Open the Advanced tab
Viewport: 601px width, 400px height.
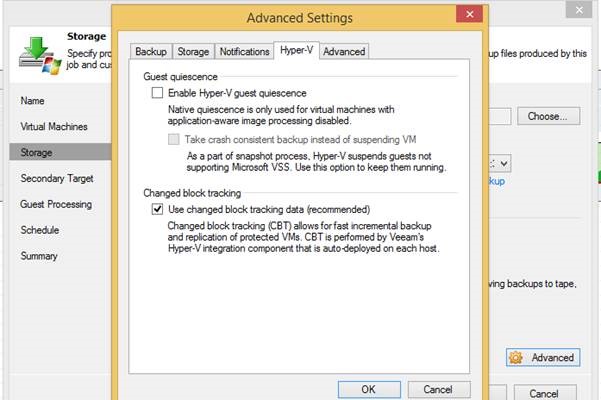344,52
